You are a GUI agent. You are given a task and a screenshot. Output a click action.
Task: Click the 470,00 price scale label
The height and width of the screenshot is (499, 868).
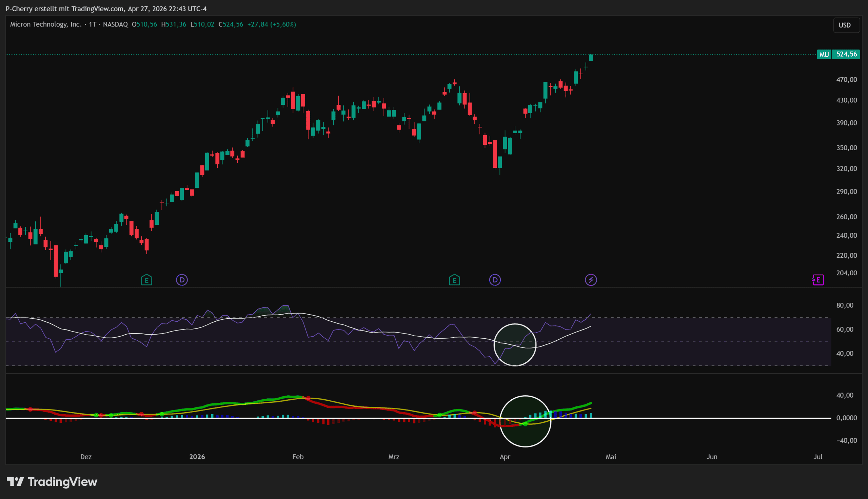pos(846,80)
